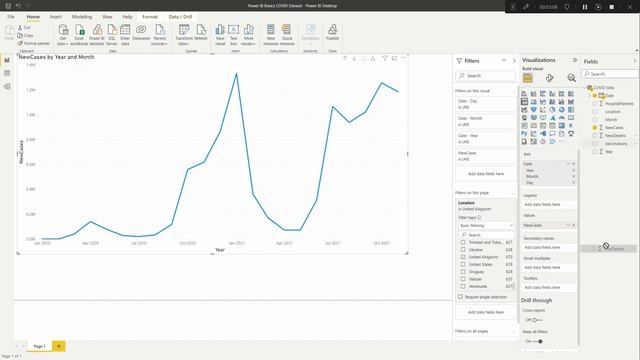Open NewCases values field dropdown arrow
The width and height of the screenshot is (640, 360).
click(568, 225)
